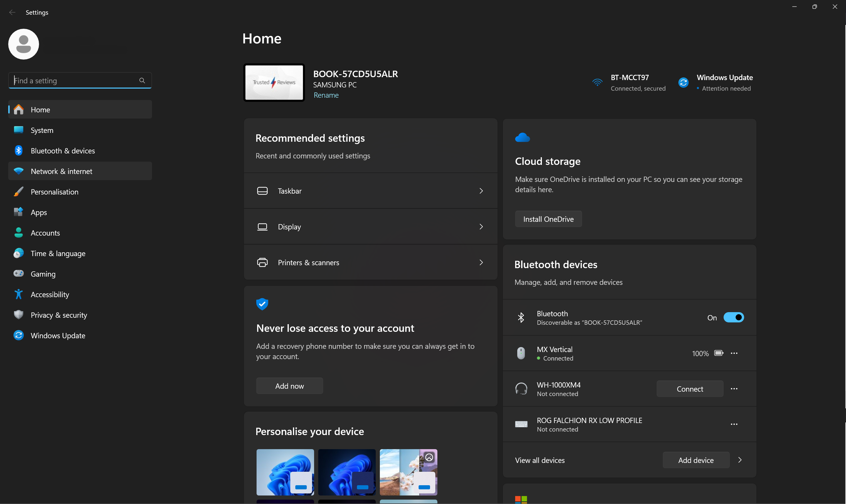Connect the WH-1000XM4 headphones

(690, 389)
